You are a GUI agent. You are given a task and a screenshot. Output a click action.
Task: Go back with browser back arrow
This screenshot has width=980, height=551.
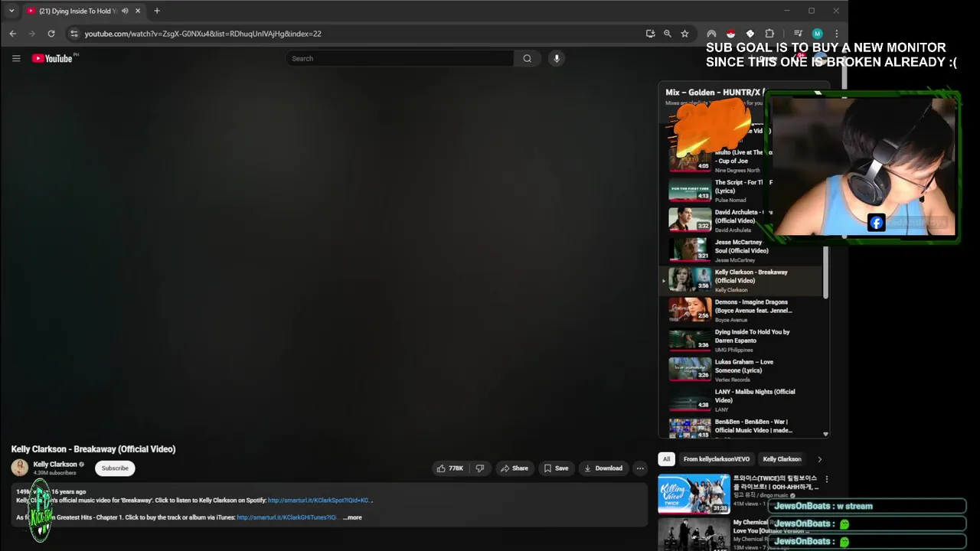(13, 34)
